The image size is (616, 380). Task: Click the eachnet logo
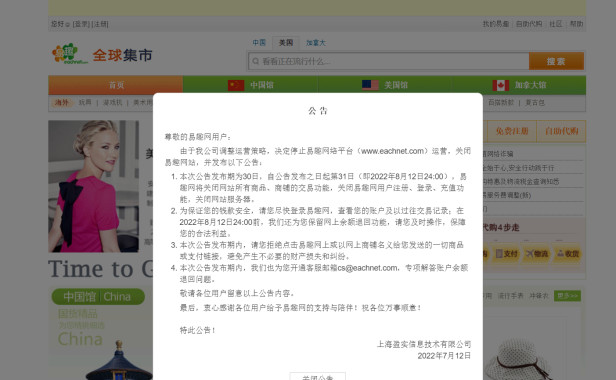(70, 54)
